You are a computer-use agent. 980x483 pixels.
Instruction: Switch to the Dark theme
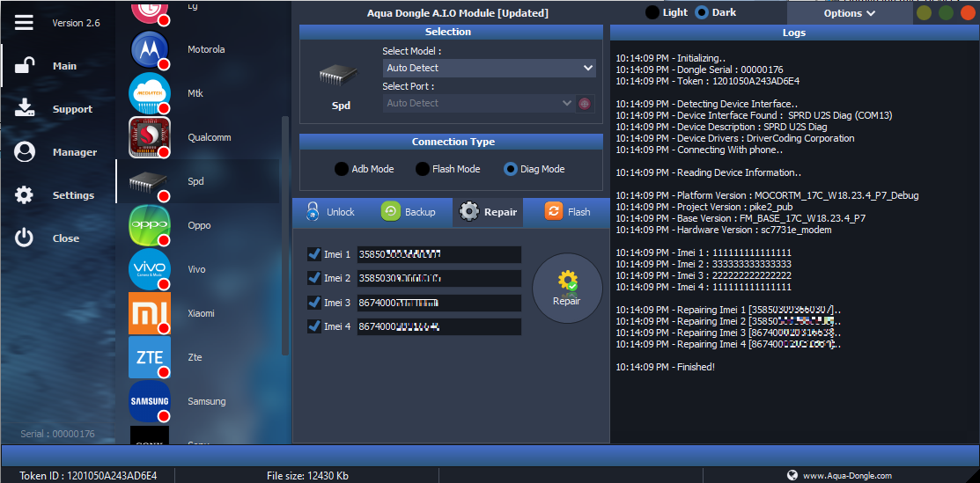(x=703, y=12)
